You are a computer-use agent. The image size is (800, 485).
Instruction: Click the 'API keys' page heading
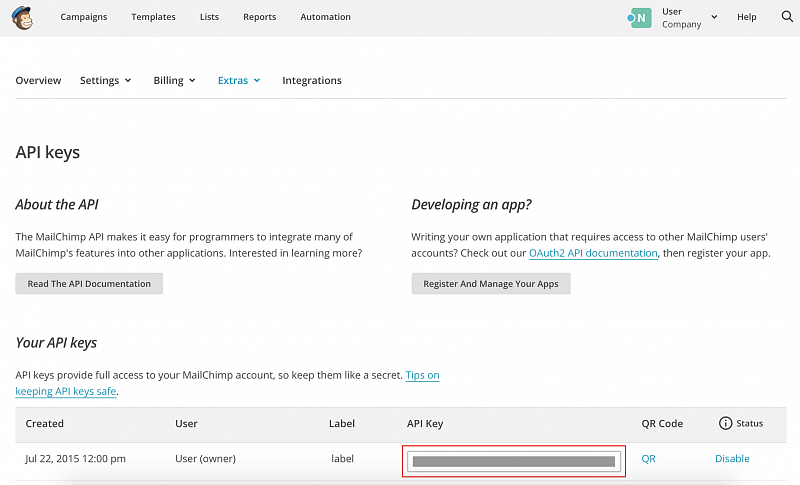point(47,152)
